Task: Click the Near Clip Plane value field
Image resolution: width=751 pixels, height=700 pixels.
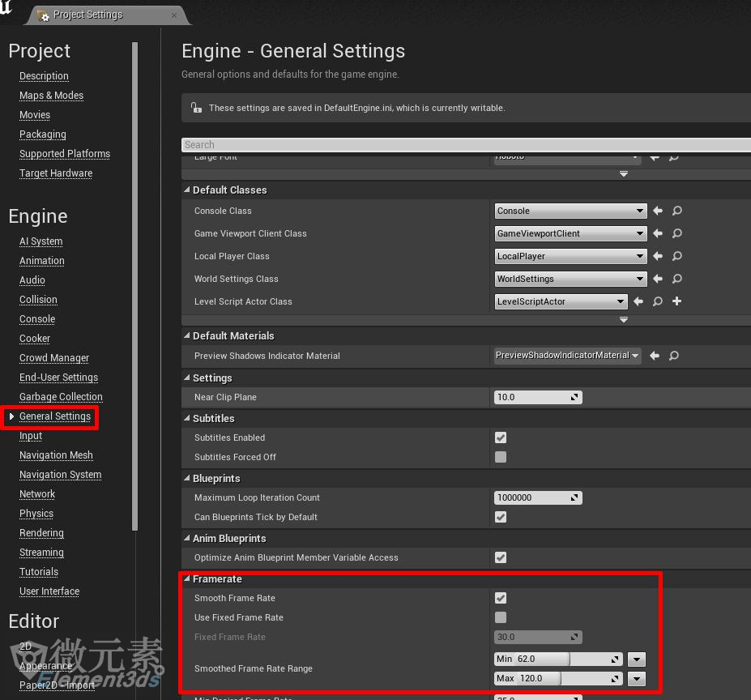Action: click(538, 397)
